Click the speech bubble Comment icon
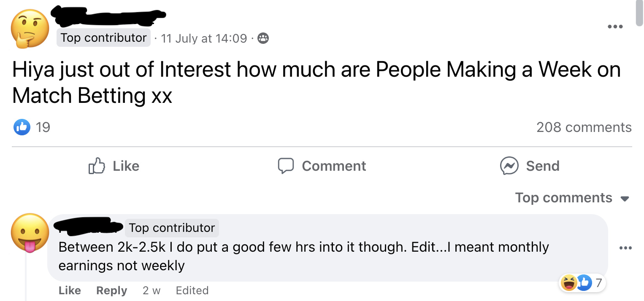The width and height of the screenshot is (644, 301). coord(286,166)
